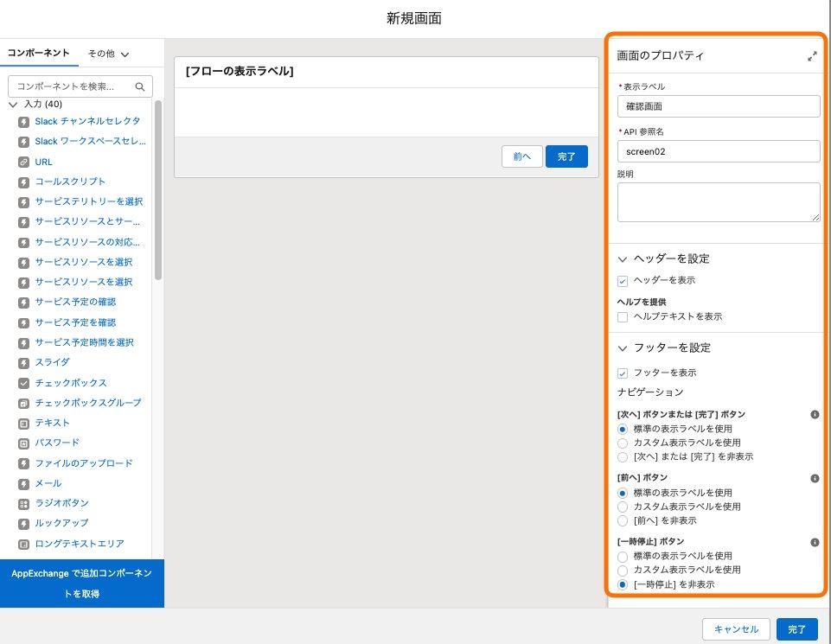Click info icon for [一時停止] ボタン
831x644 pixels.
(x=815, y=542)
